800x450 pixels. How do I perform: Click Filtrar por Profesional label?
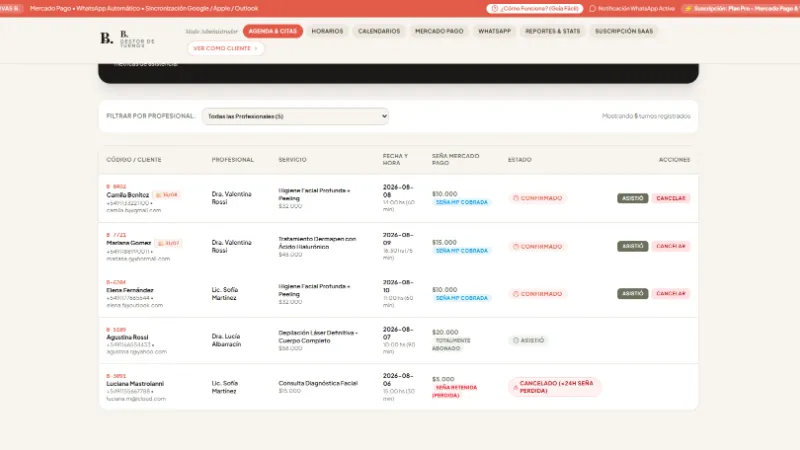150,116
